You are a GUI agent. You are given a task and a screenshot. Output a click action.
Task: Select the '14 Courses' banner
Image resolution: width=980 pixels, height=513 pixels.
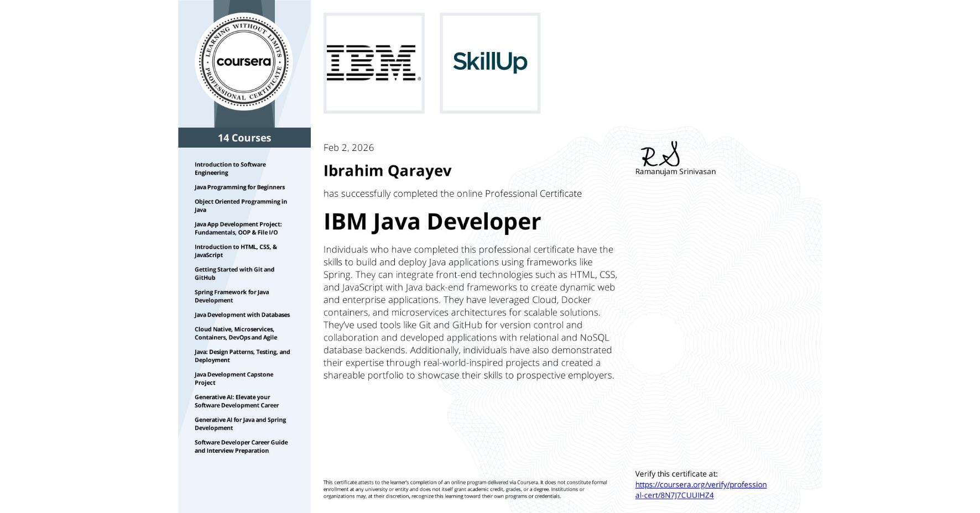pyautogui.click(x=244, y=138)
